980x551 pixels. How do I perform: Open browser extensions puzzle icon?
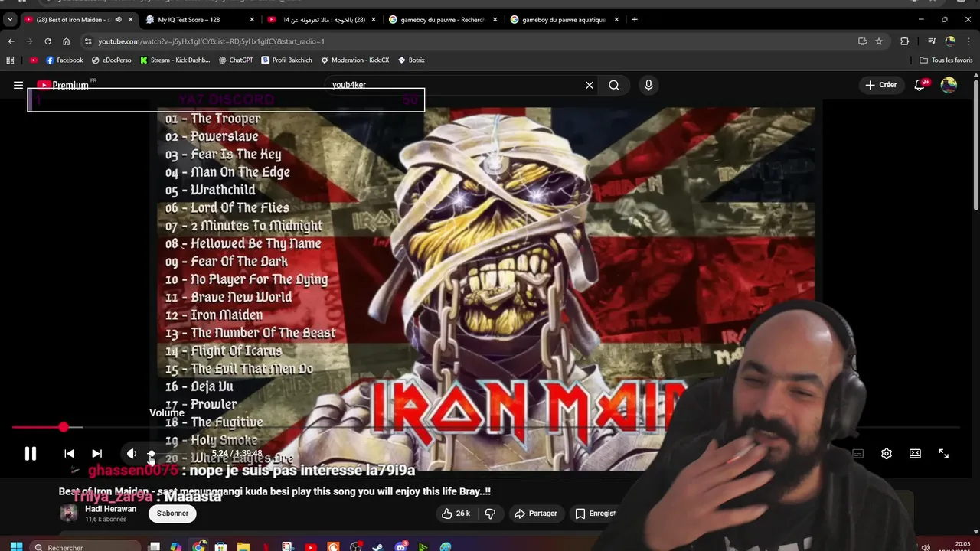pyautogui.click(x=904, y=41)
